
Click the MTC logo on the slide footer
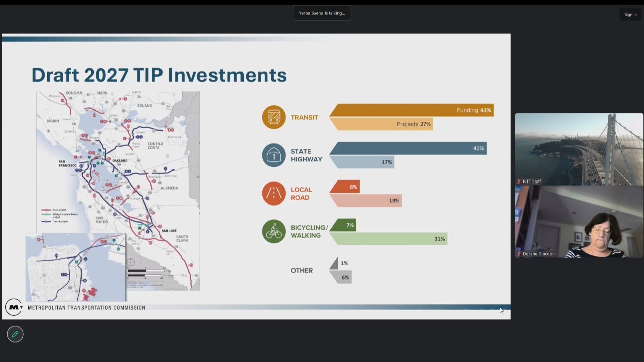tap(14, 307)
